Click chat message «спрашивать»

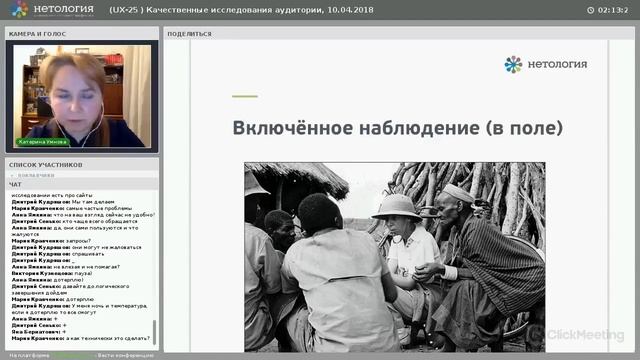point(88,254)
